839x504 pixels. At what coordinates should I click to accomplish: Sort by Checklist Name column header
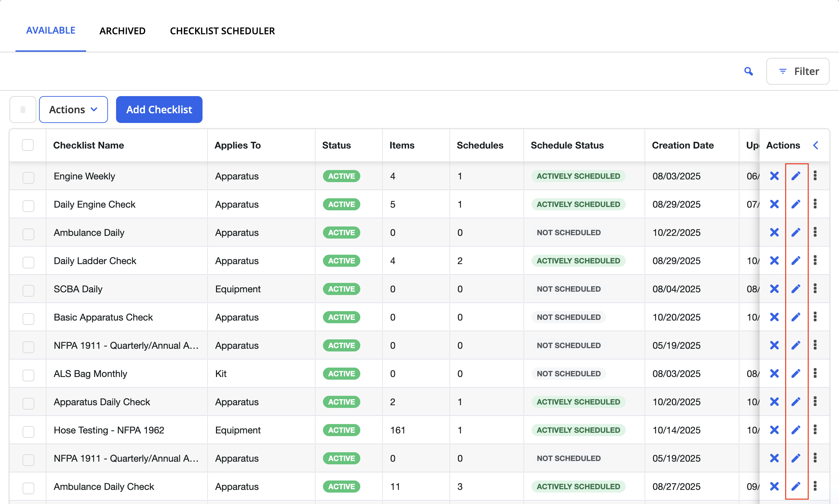coord(89,145)
